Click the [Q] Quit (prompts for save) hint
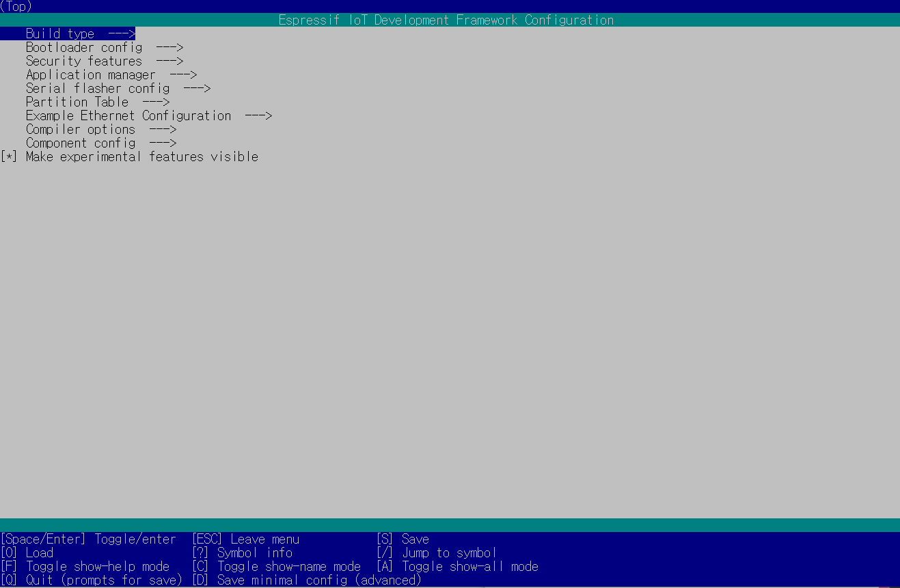The width and height of the screenshot is (900, 588). tap(92, 580)
